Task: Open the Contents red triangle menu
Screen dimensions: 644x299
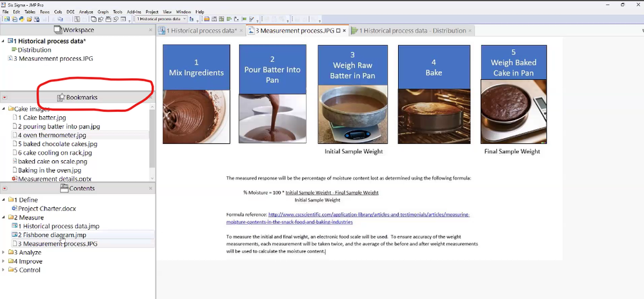Action: pyautogui.click(x=5, y=189)
